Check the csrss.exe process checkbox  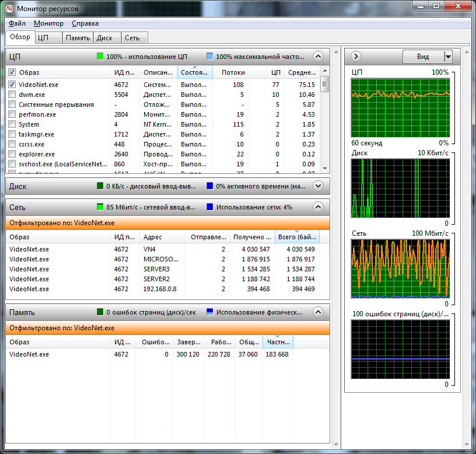[x=12, y=144]
